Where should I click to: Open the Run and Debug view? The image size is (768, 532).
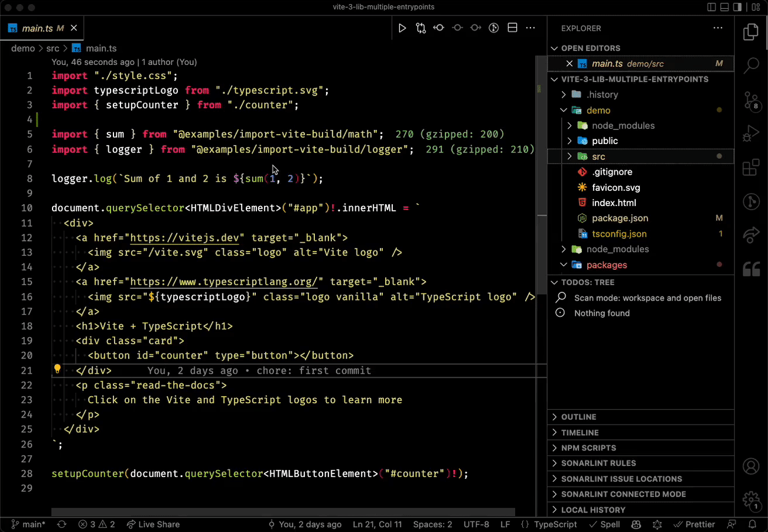[x=751, y=134]
